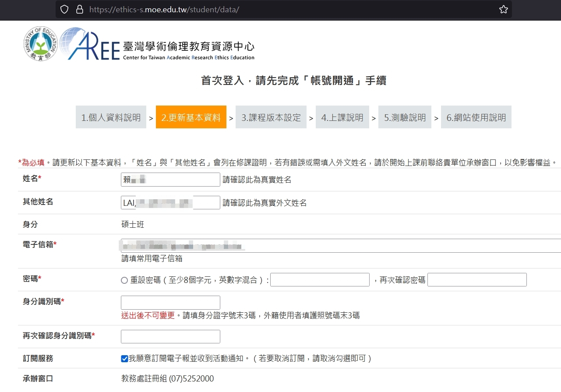Click the 教務處註冊組 (07)5252000 contact text
Image resolution: width=561 pixels, height=392 pixels.
[168, 379]
